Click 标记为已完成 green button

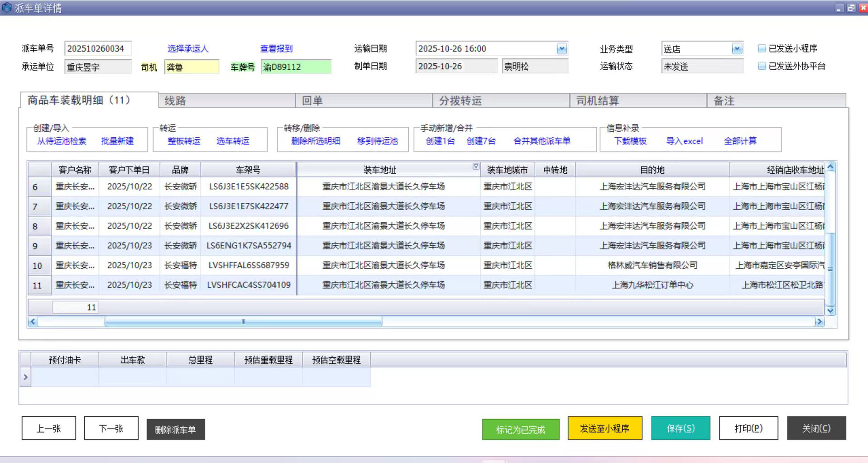(520, 429)
